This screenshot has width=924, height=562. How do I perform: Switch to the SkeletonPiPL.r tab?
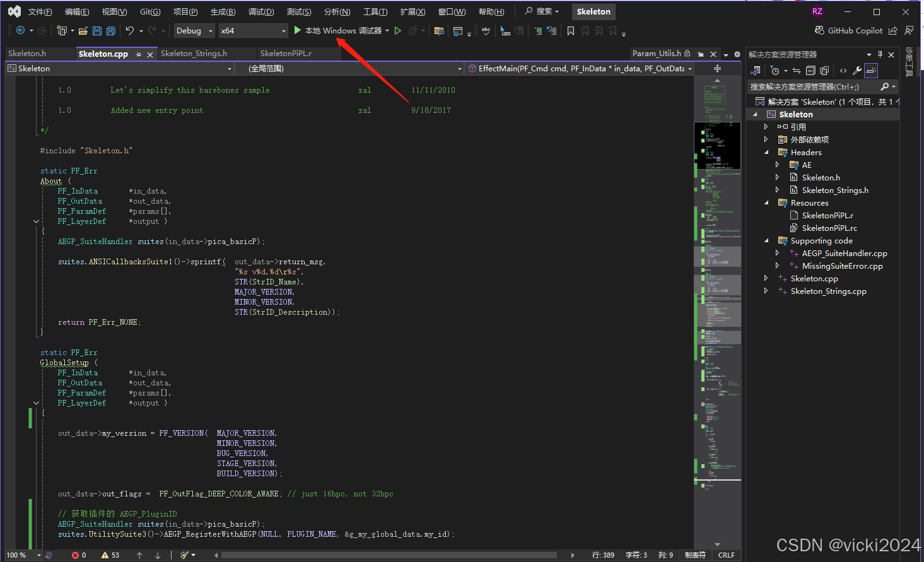[x=286, y=54]
